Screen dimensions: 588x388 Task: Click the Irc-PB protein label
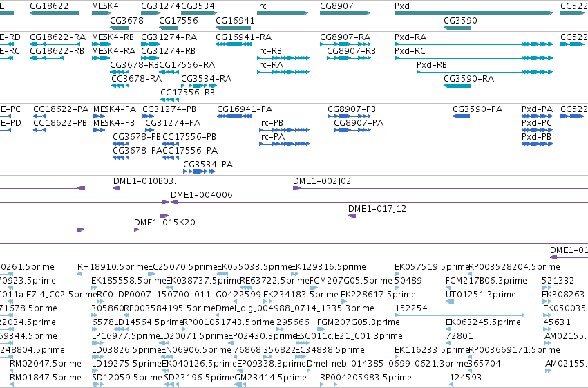click(x=271, y=123)
